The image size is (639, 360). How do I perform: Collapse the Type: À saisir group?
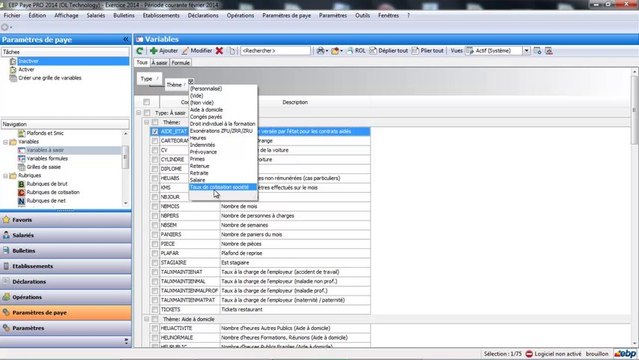pyautogui.click(x=139, y=113)
